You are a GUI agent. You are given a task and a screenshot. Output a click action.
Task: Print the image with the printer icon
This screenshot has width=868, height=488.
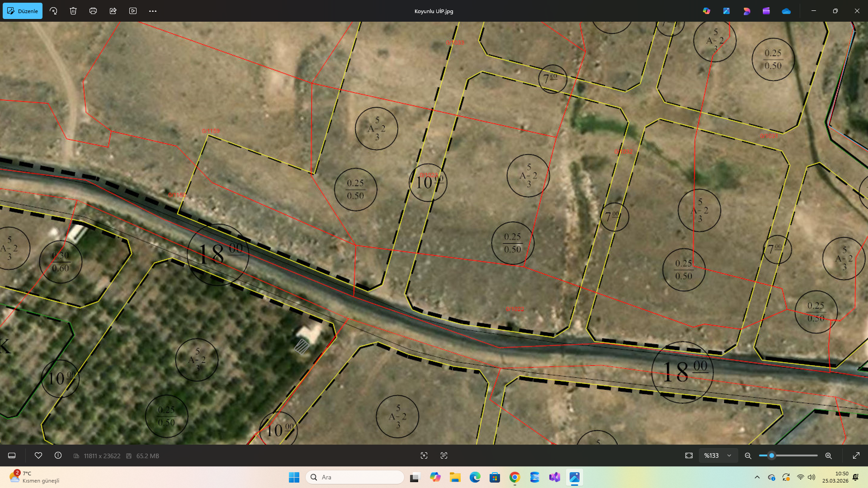[x=93, y=11]
